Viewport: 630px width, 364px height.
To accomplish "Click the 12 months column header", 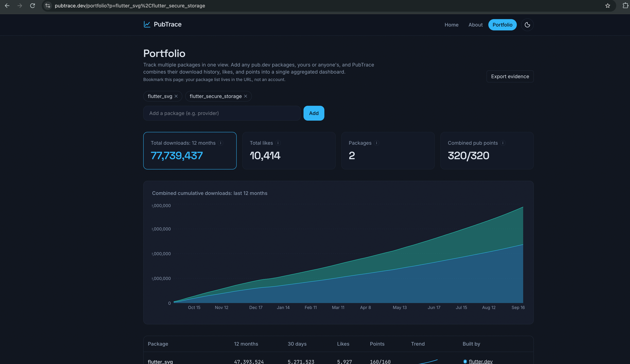I will click(246, 344).
